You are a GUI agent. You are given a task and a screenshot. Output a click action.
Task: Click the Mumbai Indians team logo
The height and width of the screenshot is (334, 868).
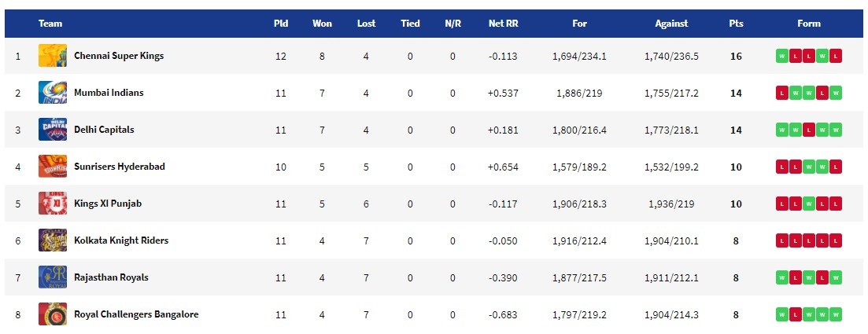pos(53,93)
